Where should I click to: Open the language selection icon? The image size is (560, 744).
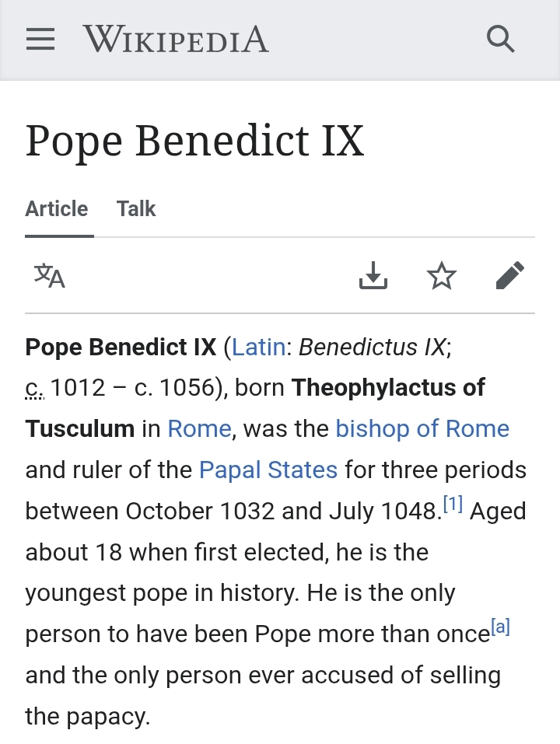50,275
